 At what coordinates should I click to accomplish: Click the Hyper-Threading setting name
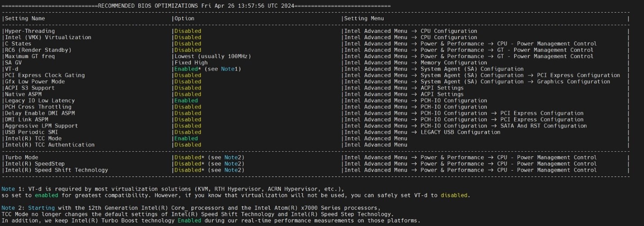click(x=30, y=31)
